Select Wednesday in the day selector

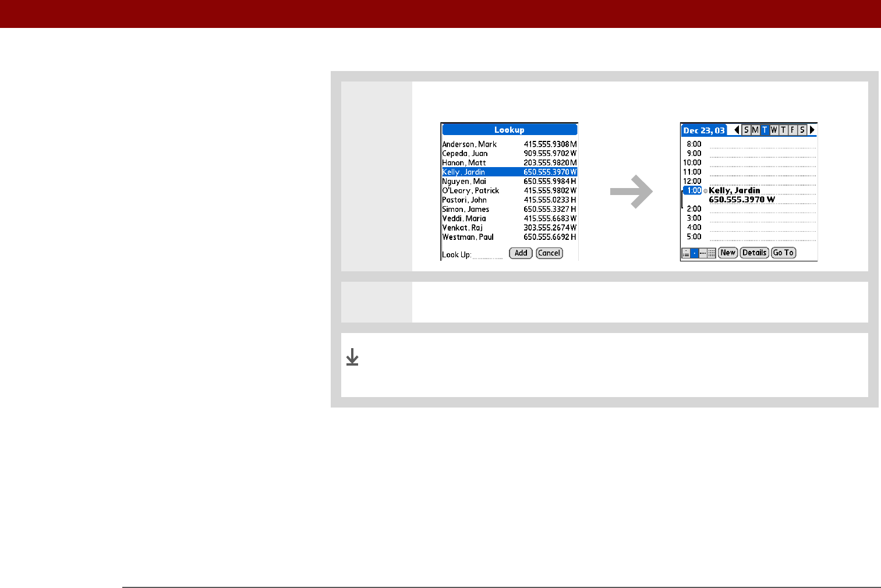[774, 130]
